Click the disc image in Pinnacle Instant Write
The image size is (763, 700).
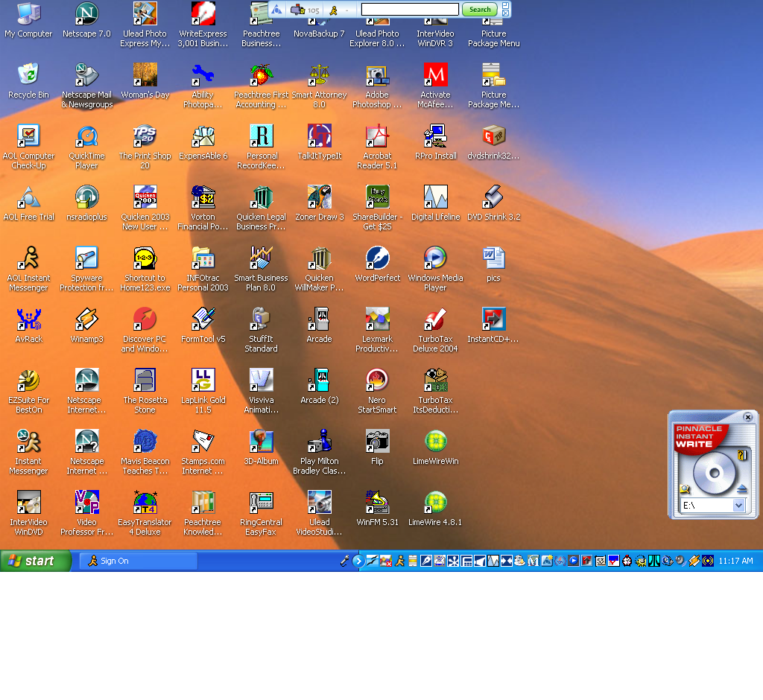point(714,473)
